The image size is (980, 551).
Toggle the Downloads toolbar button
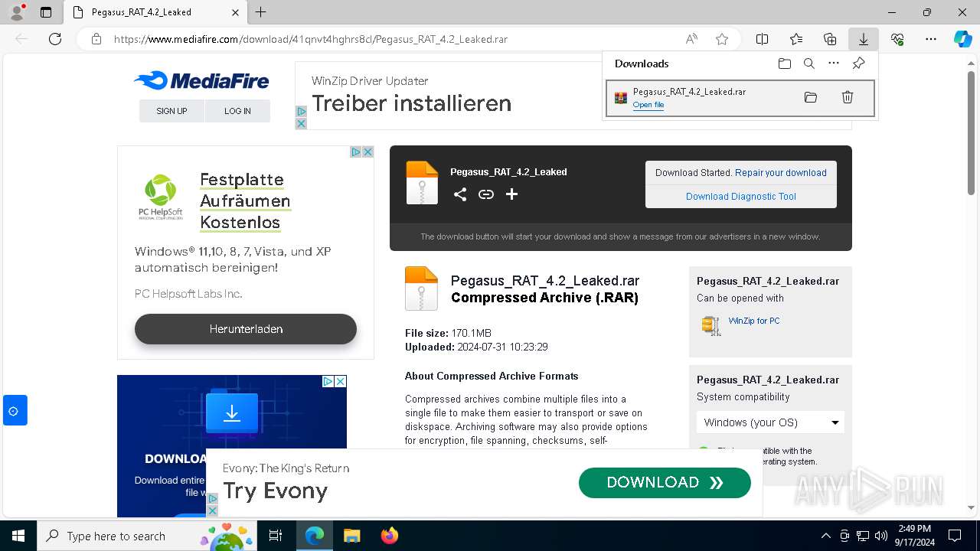(864, 39)
